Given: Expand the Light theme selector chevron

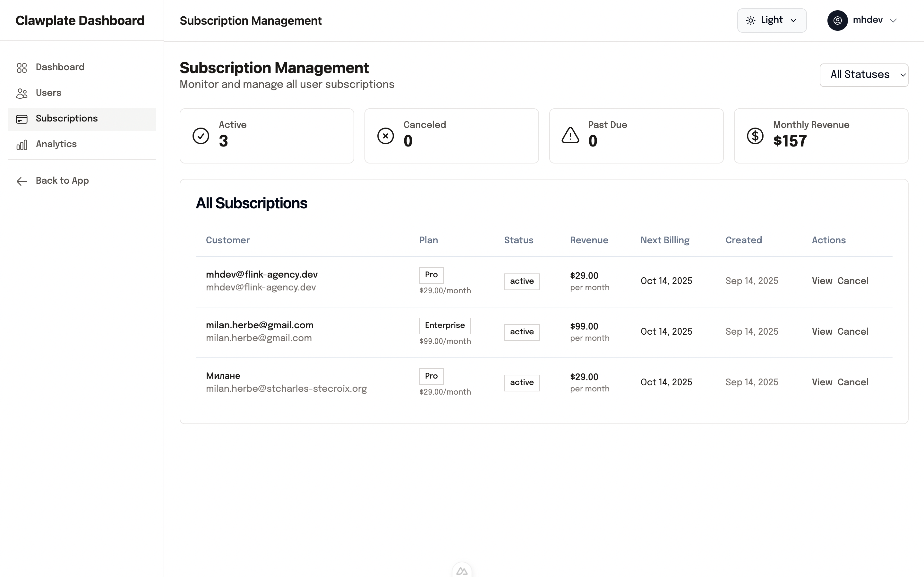Looking at the screenshot, I should (x=794, y=21).
